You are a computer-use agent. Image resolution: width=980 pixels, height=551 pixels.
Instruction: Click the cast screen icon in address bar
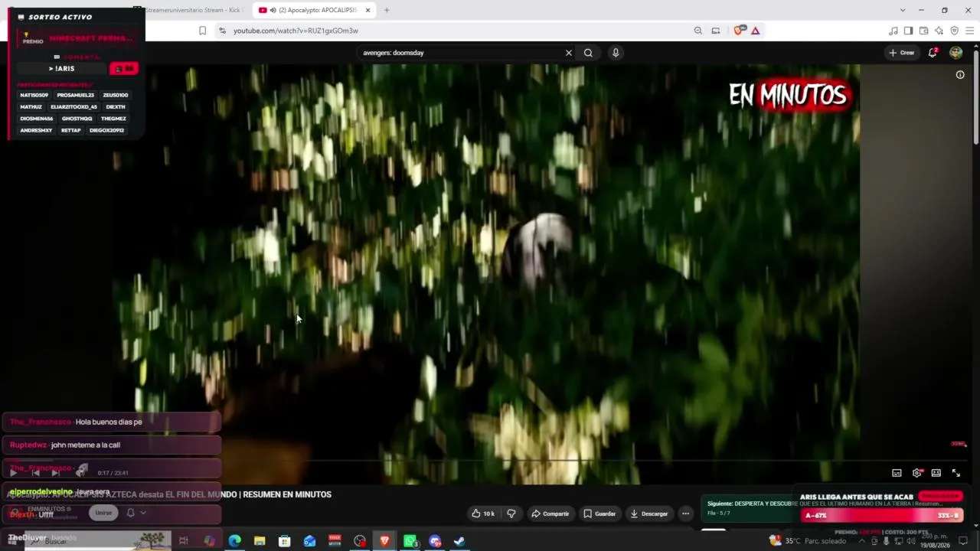point(716,31)
